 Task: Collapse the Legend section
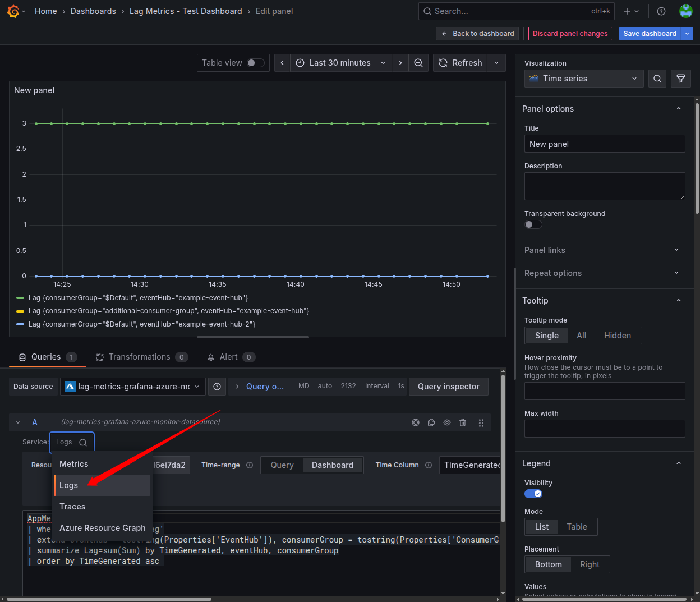pyautogui.click(x=679, y=463)
